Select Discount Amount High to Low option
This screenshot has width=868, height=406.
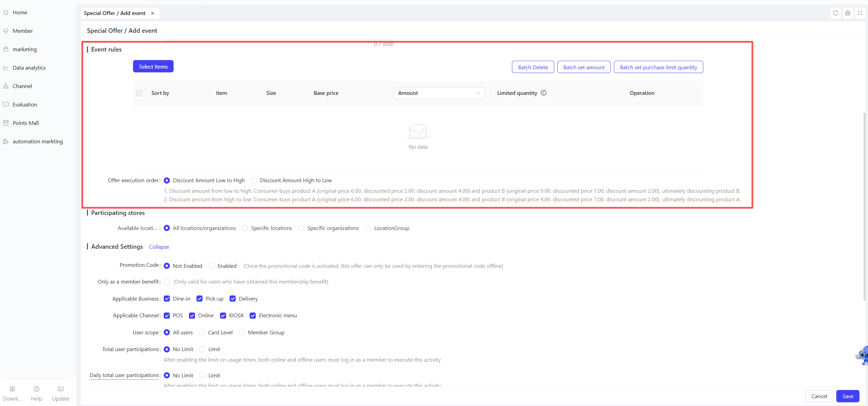254,180
